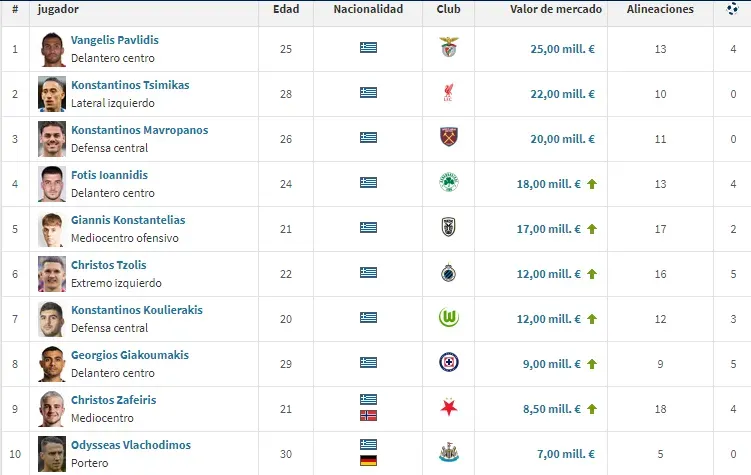Click the Benfica club crest icon
The width and height of the screenshot is (751, 475).
pos(448,48)
